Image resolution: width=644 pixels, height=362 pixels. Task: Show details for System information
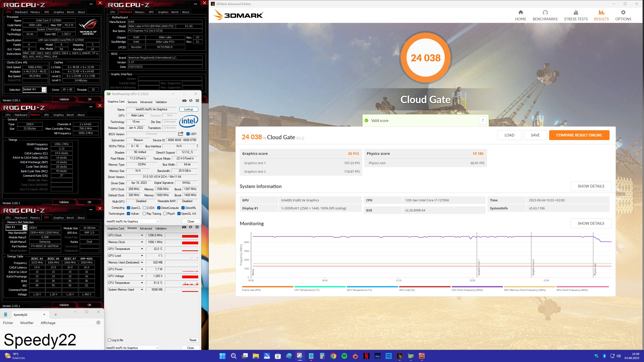(591, 186)
